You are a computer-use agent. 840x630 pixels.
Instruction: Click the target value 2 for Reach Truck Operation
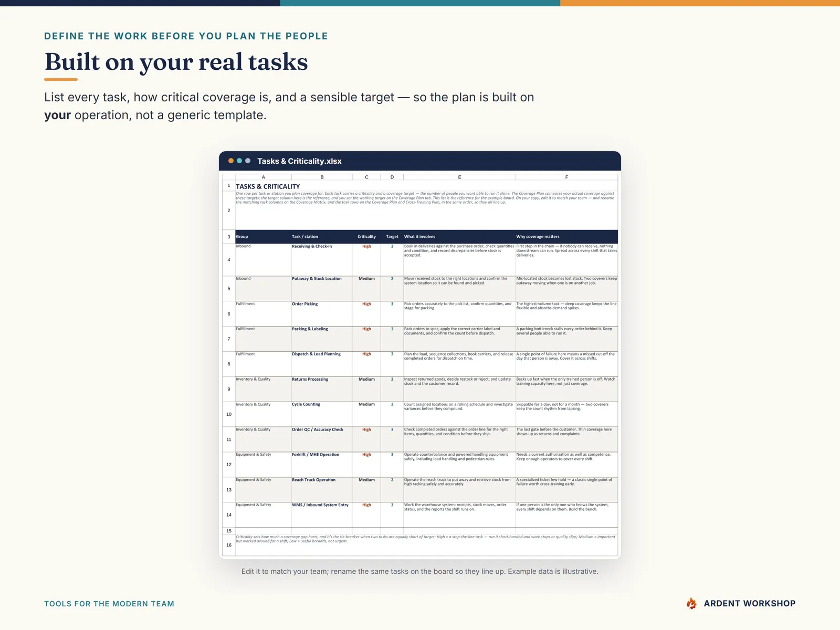tap(392, 490)
